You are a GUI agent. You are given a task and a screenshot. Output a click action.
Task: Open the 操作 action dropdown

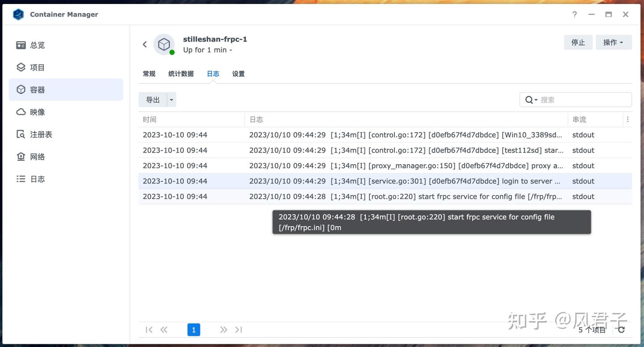click(614, 42)
